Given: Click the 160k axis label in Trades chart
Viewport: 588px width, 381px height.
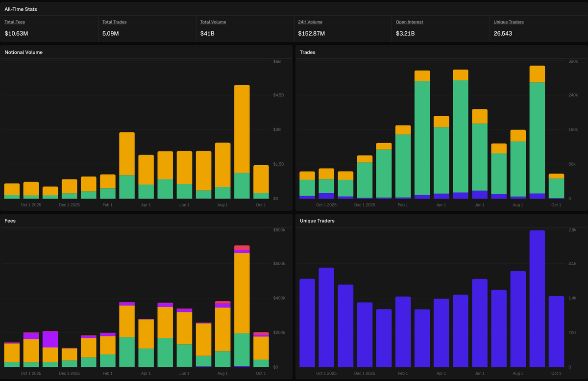Looking at the screenshot, I should (x=573, y=130).
